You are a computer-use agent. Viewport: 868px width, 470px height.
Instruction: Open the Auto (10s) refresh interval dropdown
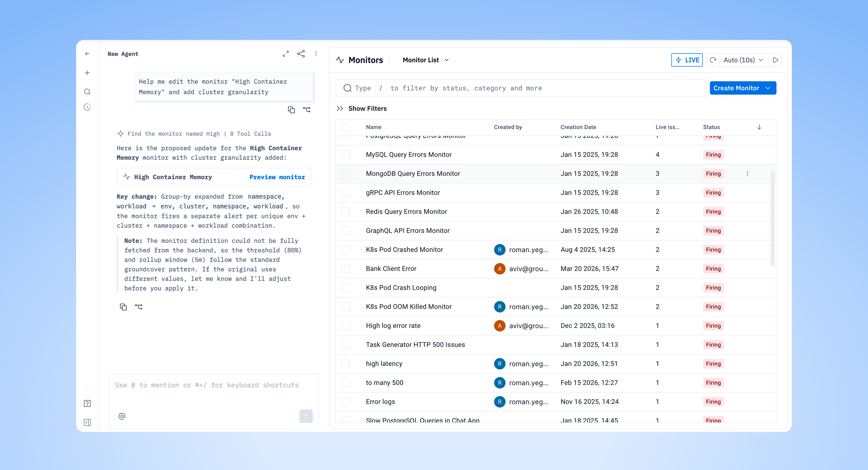pos(743,60)
